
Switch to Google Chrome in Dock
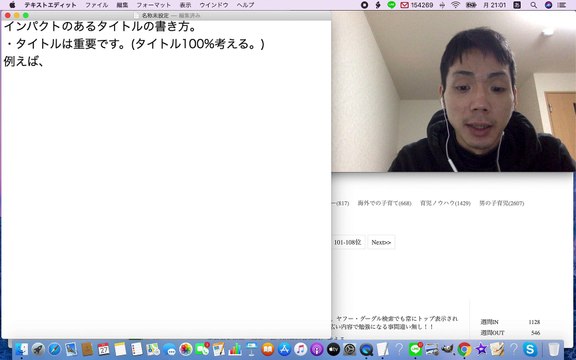(464, 349)
